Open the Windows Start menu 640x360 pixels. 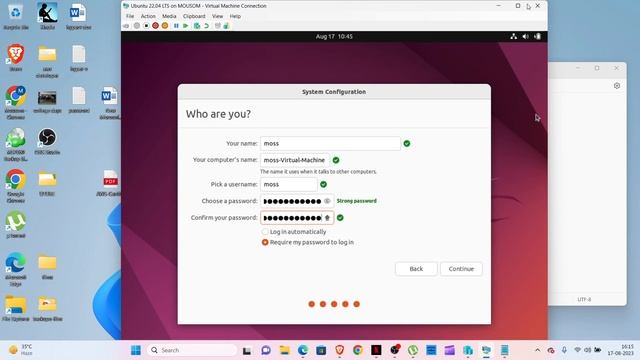coord(136,350)
